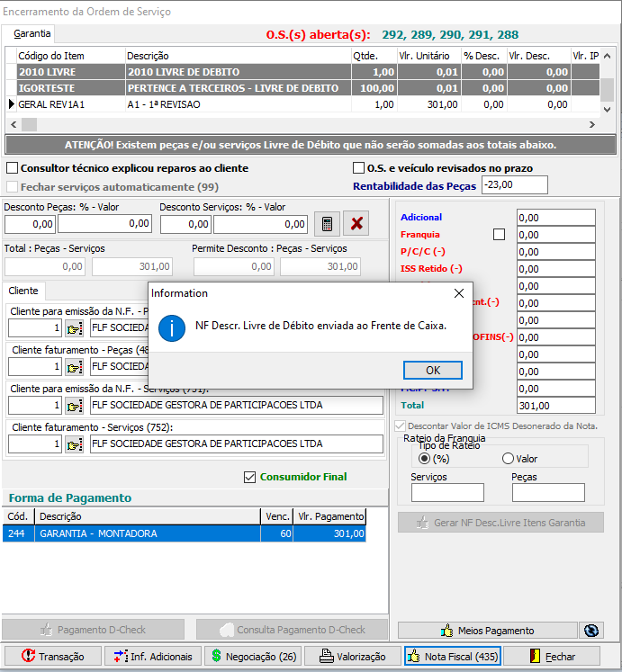Click the blue information icon in dialog
This screenshot has width=622, height=672.
pos(172,328)
